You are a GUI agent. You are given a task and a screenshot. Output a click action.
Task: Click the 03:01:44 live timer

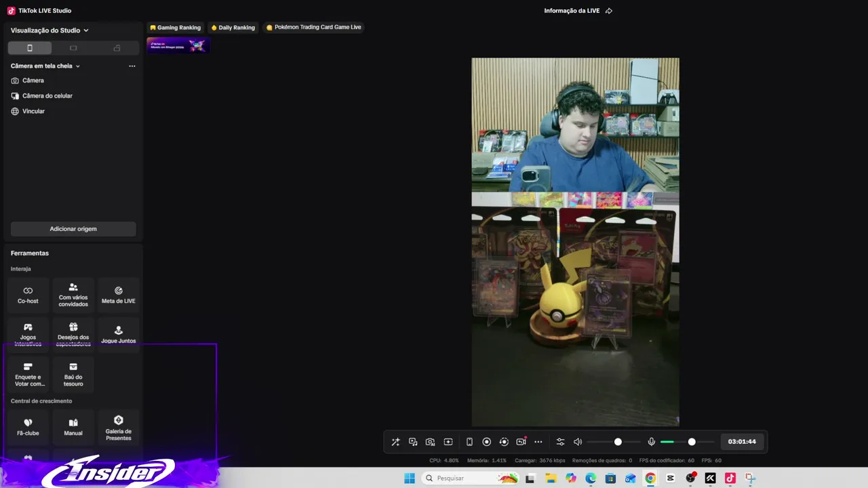point(742,442)
